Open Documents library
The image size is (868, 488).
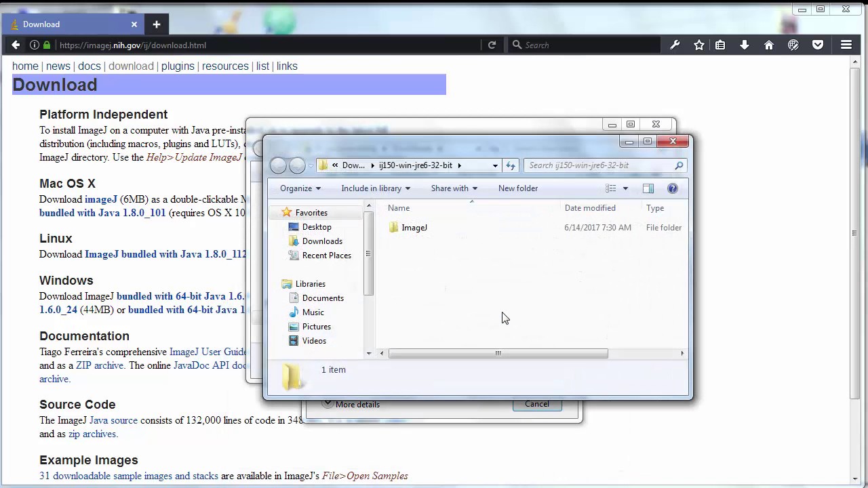[323, 298]
